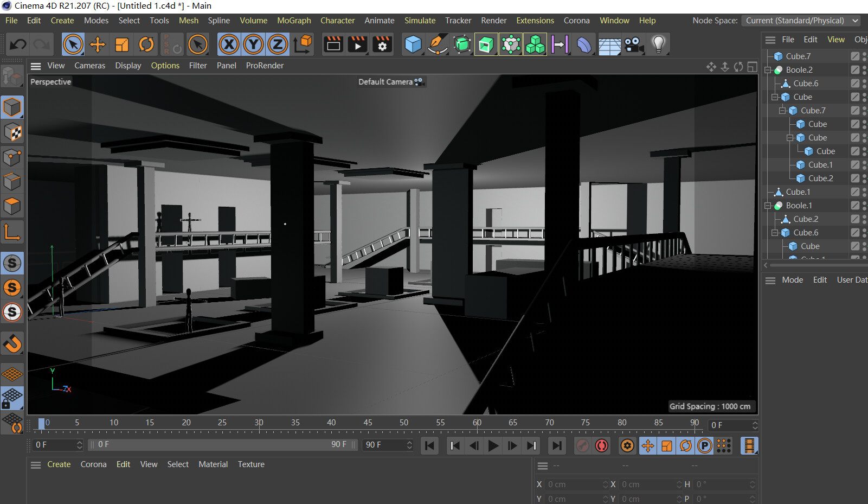
Task: Add a Light object
Action: [x=658, y=44]
